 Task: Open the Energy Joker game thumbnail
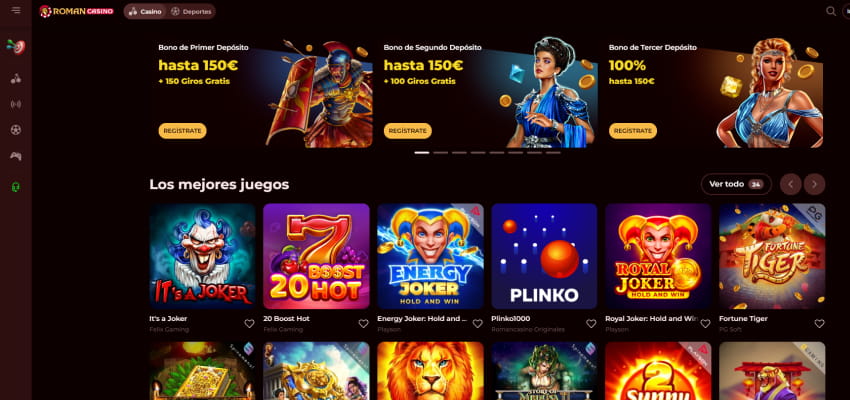click(x=430, y=256)
